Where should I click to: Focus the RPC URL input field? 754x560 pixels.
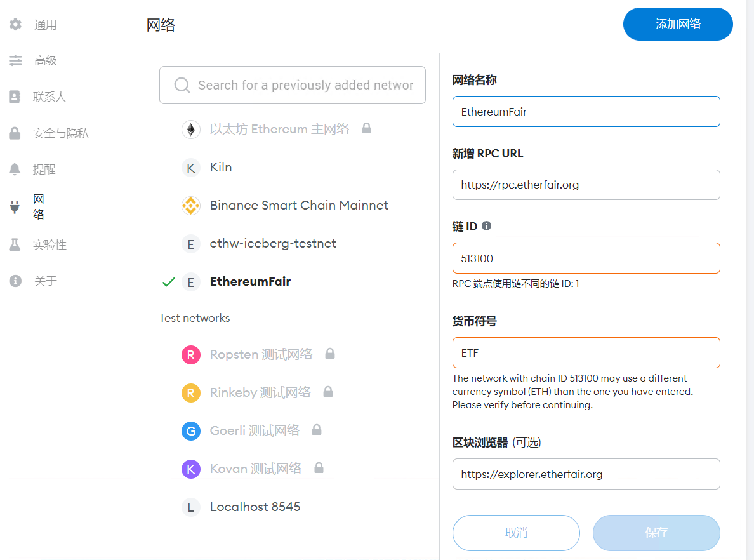pos(586,185)
